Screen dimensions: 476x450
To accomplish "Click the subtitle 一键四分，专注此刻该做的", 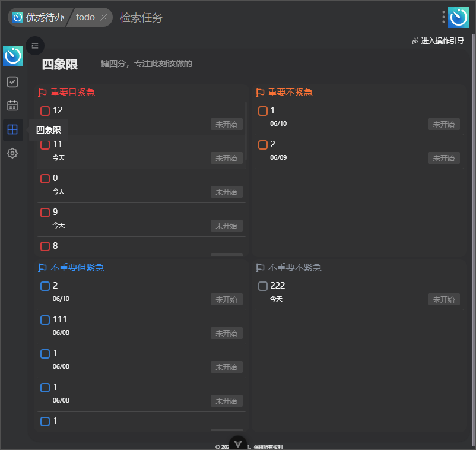I will coord(142,64).
